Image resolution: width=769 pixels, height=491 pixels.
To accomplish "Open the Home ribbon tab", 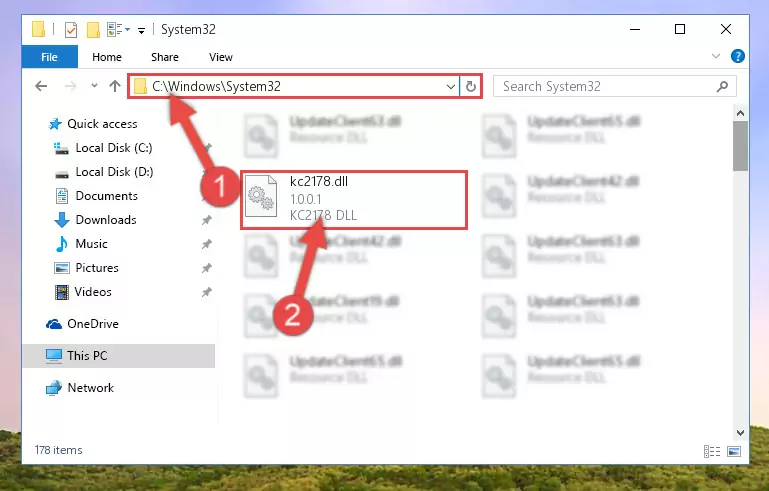I will 106,57.
